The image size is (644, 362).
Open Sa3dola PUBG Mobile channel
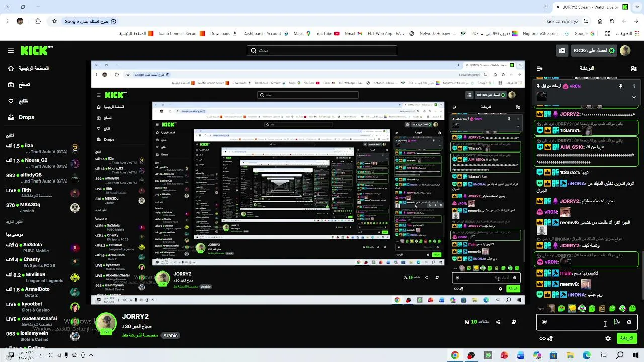(x=43, y=247)
